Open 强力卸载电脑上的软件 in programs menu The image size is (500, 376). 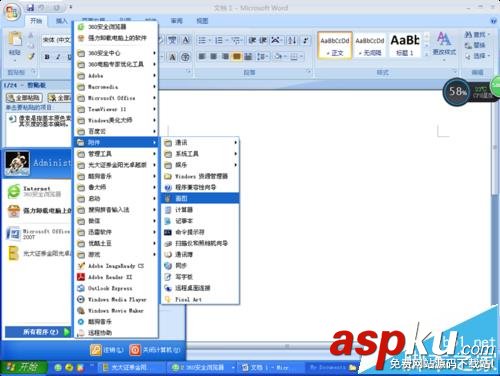click(x=116, y=38)
